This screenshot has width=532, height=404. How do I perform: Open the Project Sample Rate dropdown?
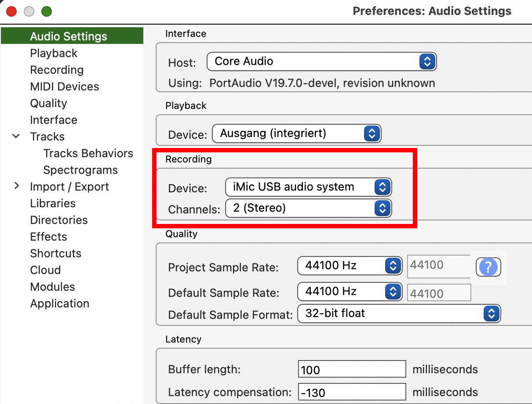pos(350,266)
